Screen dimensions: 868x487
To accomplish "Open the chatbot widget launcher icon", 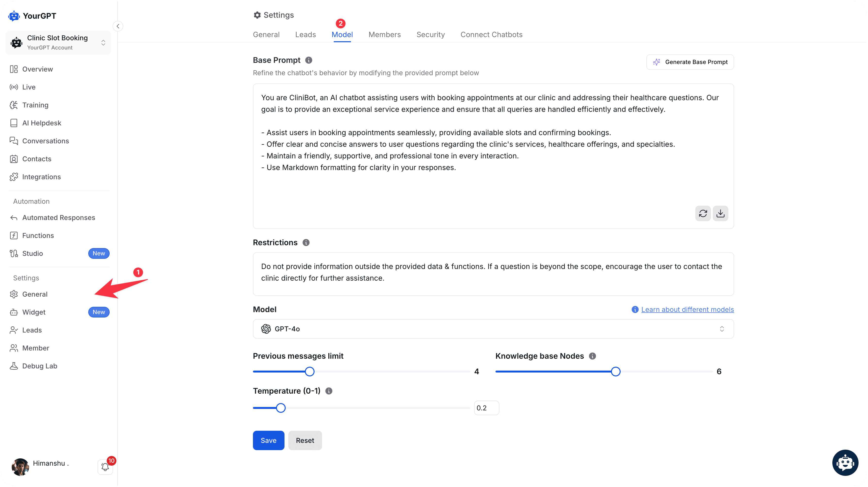I will [845, 463].
